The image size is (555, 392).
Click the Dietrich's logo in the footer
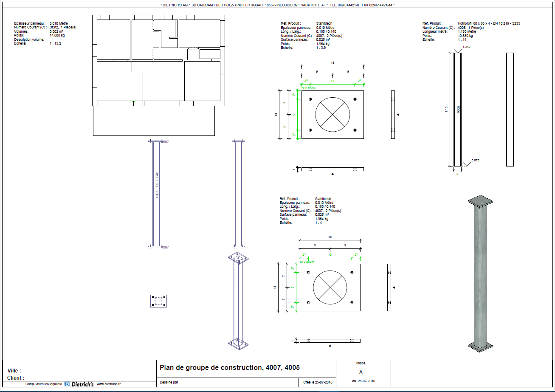pos(79,384)
